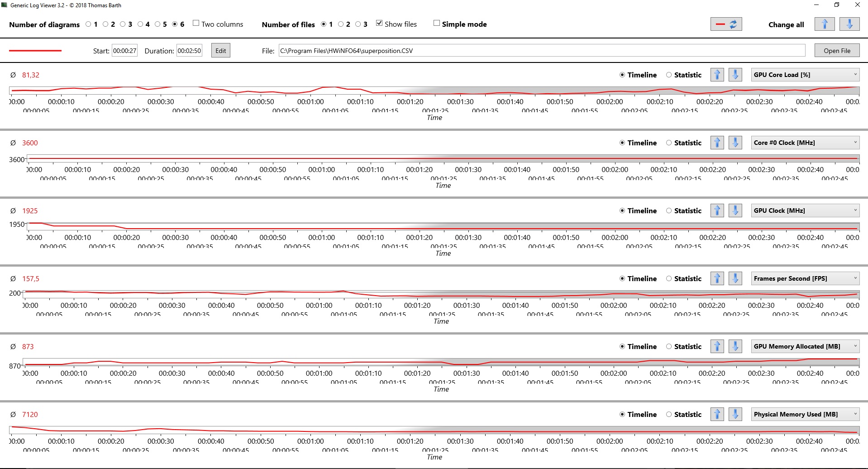Image resolution: width=868 pixels, height=469 pixels.
Task: Toggle the Show files checkbox
Action: tap(379, 23)
